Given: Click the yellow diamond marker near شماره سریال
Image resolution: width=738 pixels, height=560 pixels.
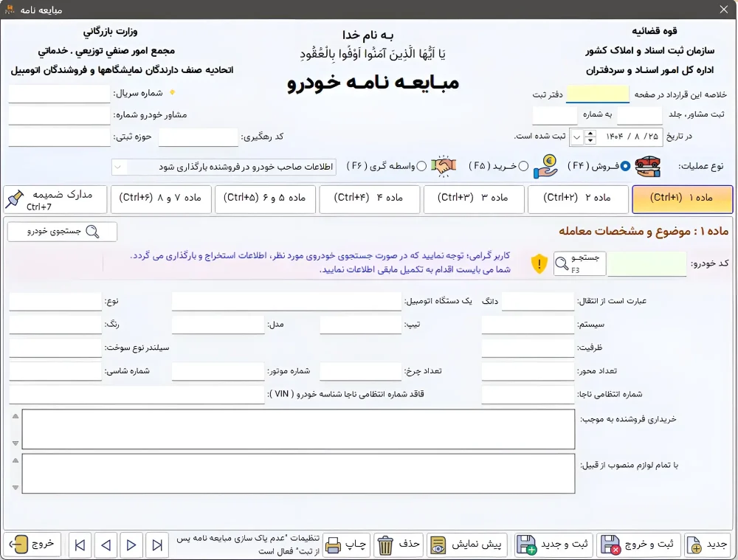Looking at the screenshot, I should [x=172, y=92].
